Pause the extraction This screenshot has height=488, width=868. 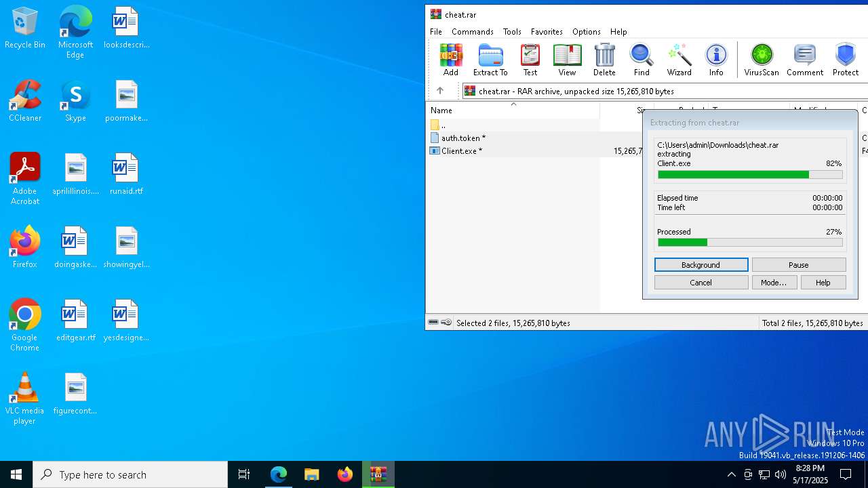tap(799, 265)
